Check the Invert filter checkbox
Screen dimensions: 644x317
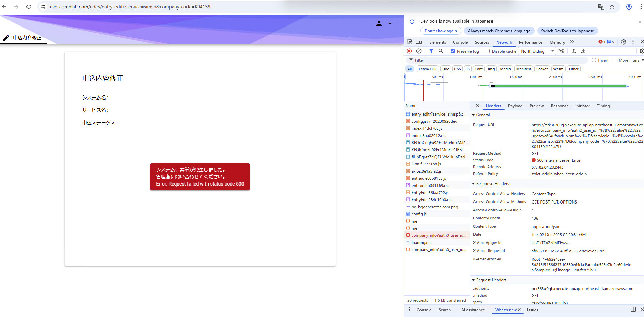click(x=594, y=60)
